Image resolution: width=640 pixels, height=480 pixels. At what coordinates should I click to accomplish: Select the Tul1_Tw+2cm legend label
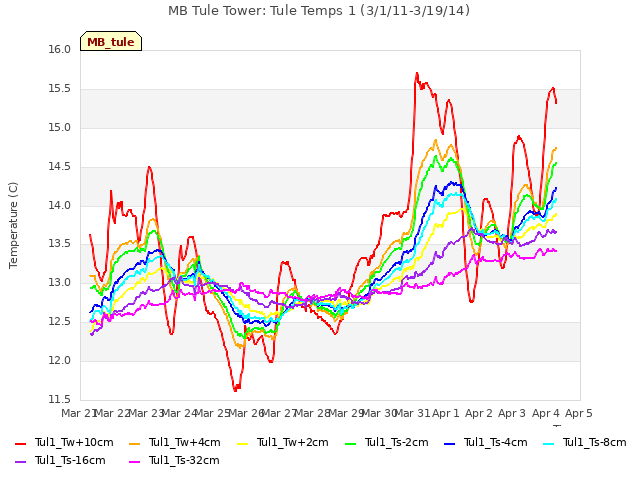[x=292, y=442]
